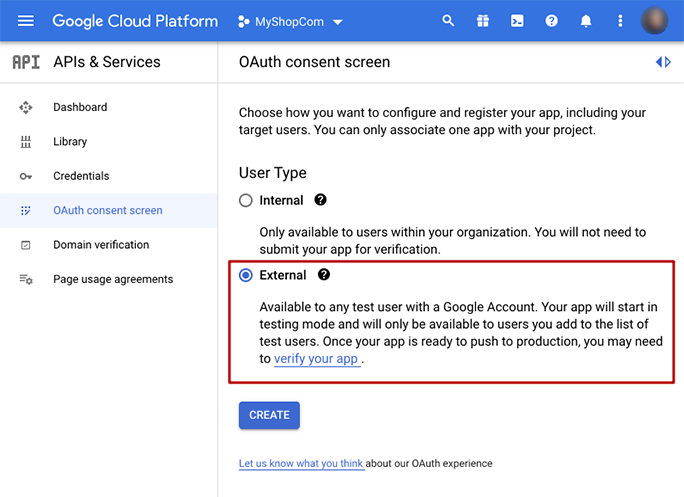Open Page usage agreements
The width and height of the screenshot is (684, 497).
click(x=113, y=279)
